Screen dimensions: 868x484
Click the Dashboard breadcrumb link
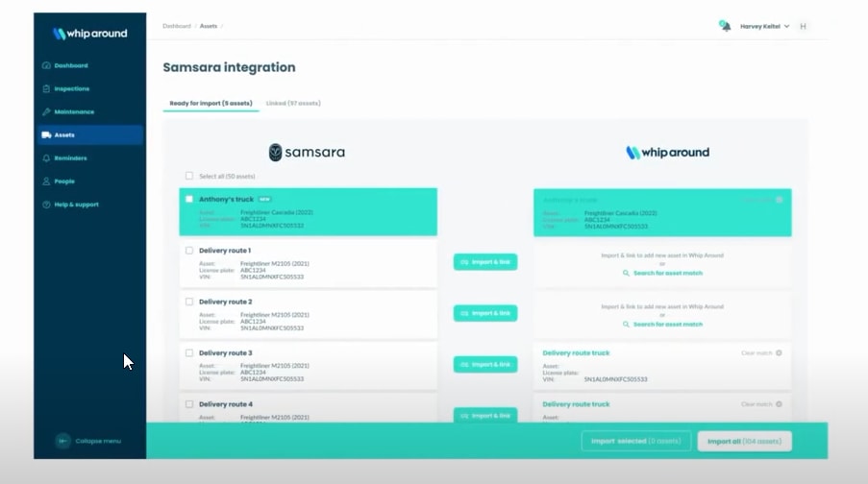pos(177,26)
